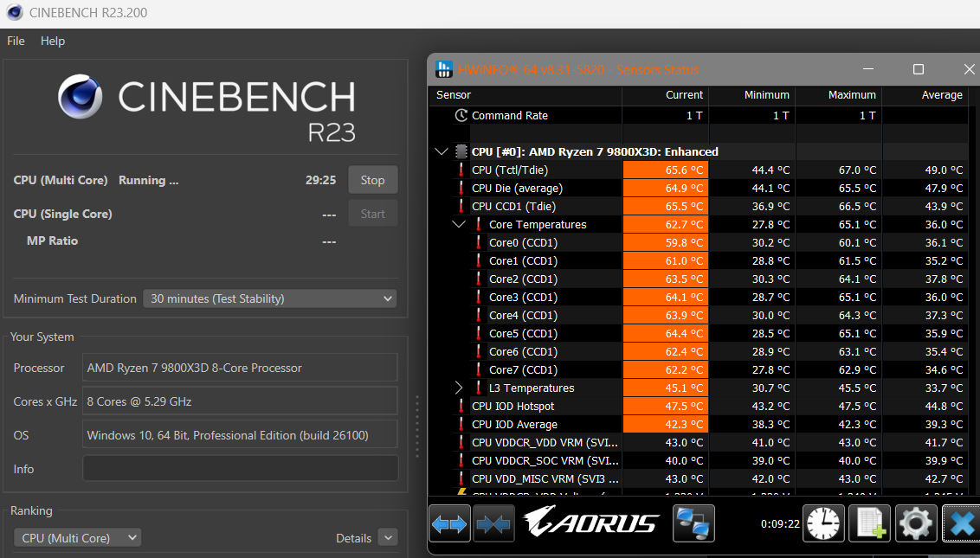Click the 47.5 °C IOD Hotspot current value
Screen dimensions: 980x558
(x=666, y=406)
